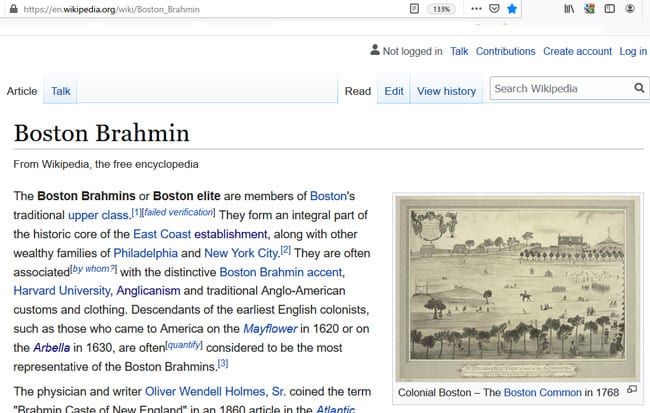Click the quantify tag
The width and height of the screenshot is (650, 413).
click(184, 345)
